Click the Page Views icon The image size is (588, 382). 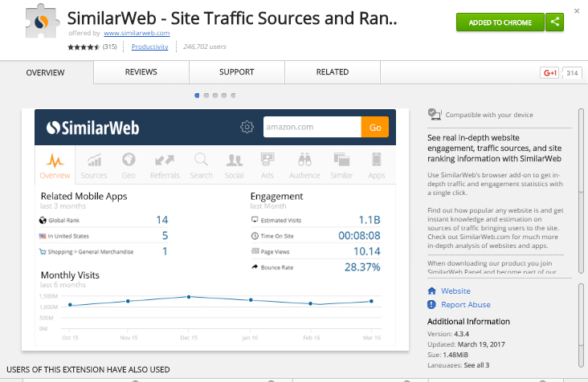255,251
